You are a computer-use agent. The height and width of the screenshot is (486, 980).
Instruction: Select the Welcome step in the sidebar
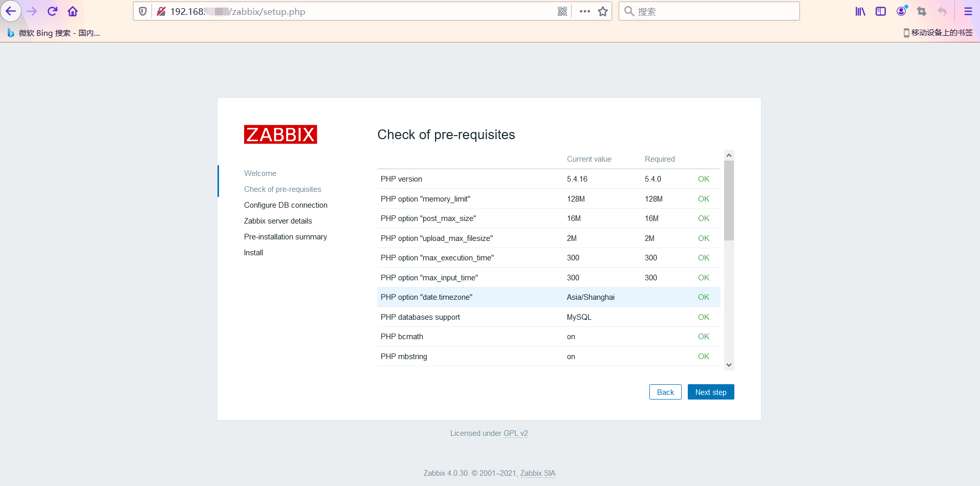pos(260,173)
